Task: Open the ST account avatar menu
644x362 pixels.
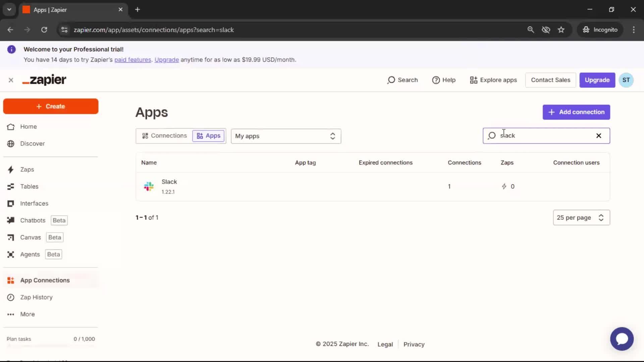Action: point(626,80)
